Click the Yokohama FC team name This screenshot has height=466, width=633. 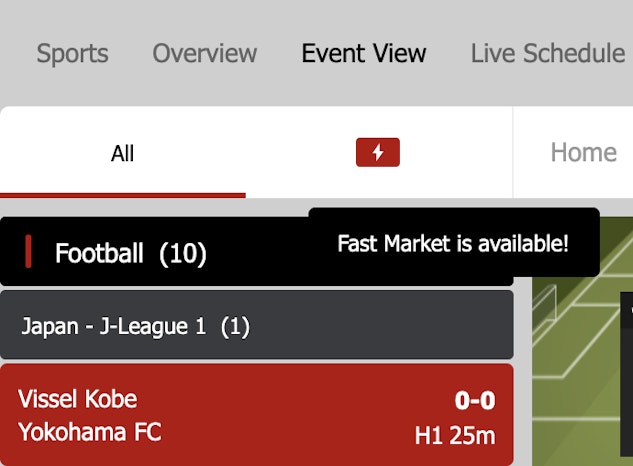(x=89, y=432)
